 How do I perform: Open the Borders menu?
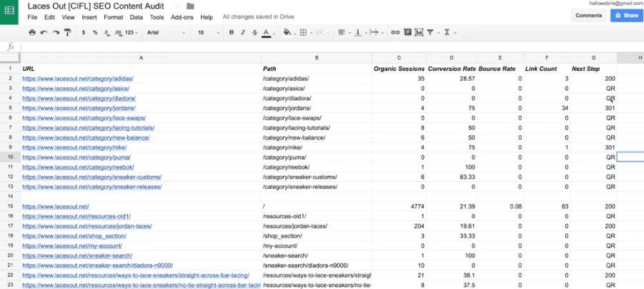303,32
